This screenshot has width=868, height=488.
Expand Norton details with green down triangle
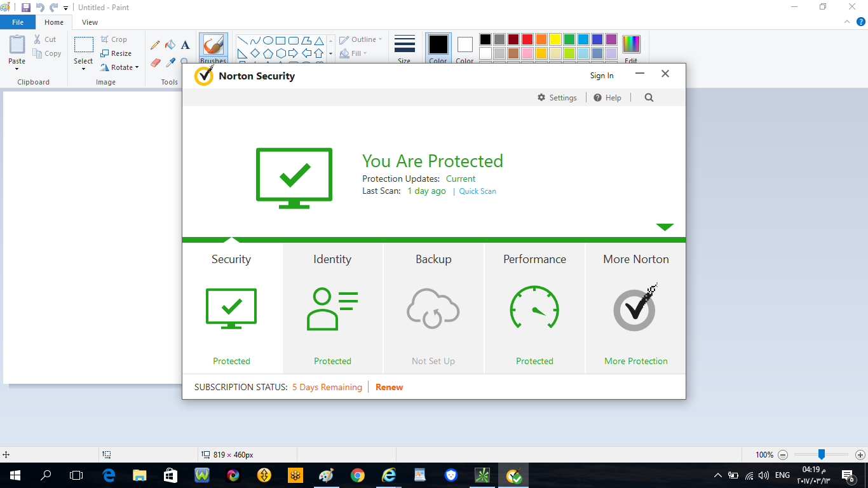point(665,227)
